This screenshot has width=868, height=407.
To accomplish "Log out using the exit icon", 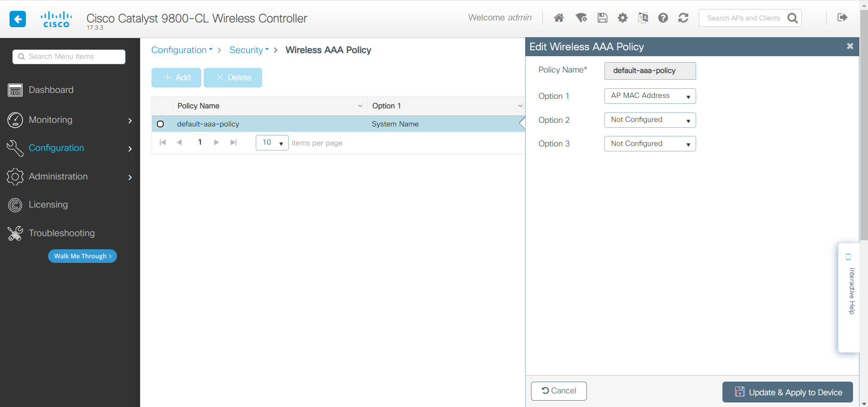I will (x=842, y=17).
